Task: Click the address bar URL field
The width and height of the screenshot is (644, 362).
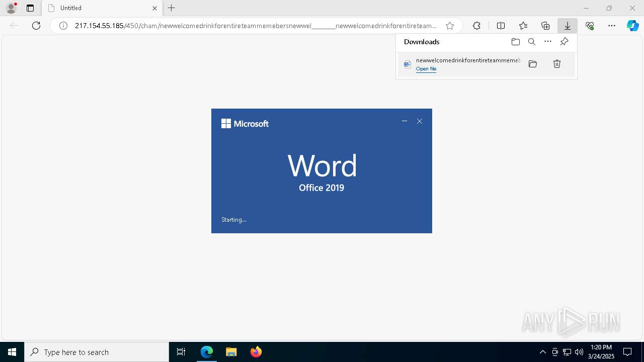Action: pos(256,26)
